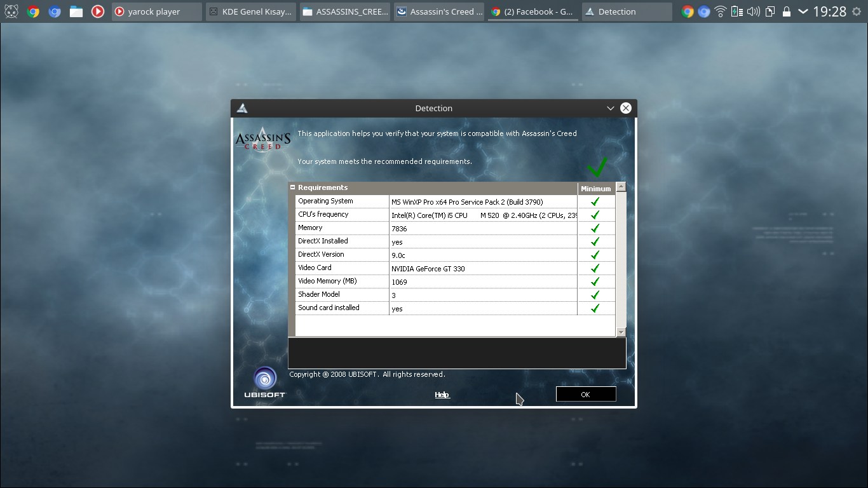Viewport: 868px width, 488px height.
Task: Switch to the KDE Genel Kısay... taskbar entry
Action: pos(251,11)
